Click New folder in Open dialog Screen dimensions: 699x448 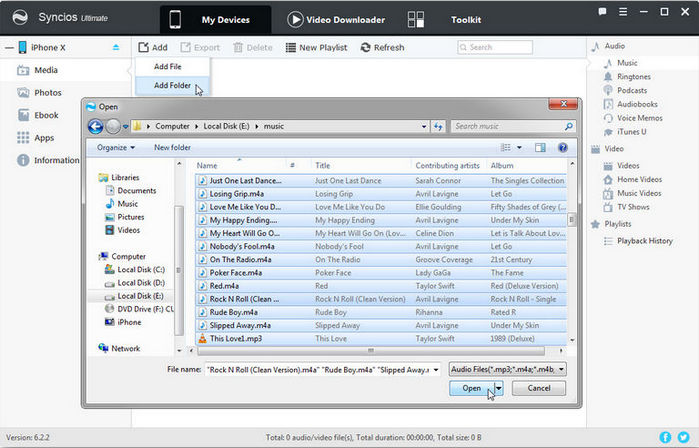172,148
